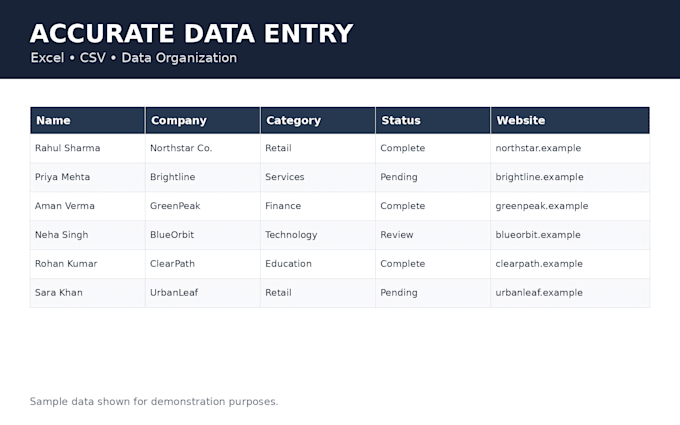Click the 'Rahul Sharma' name cell
This screenshot has height=425, width=680.
[88, 148]
